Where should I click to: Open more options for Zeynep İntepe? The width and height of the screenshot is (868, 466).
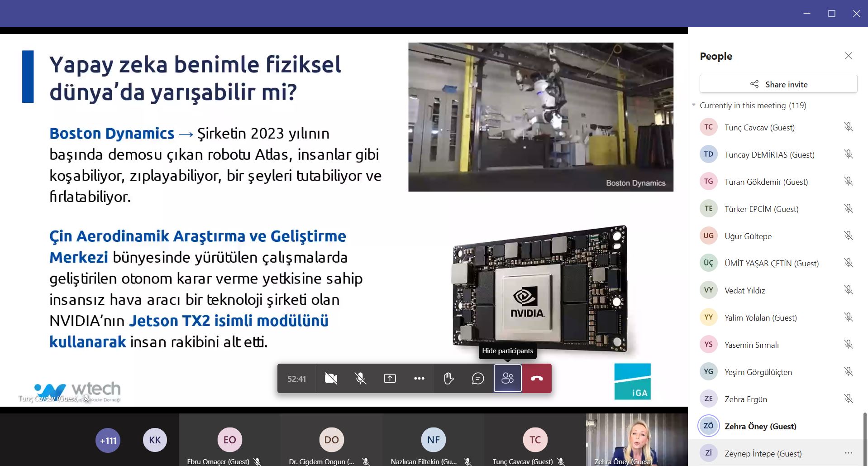(848, 453)
